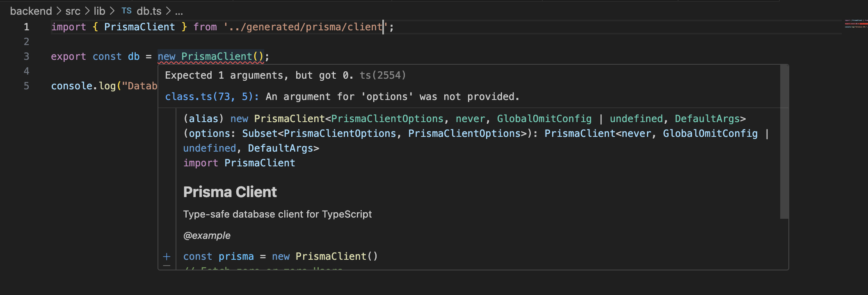Click 'console.log' on line 5
Viewport: 868px width, 295px height.
coord(83,86)
